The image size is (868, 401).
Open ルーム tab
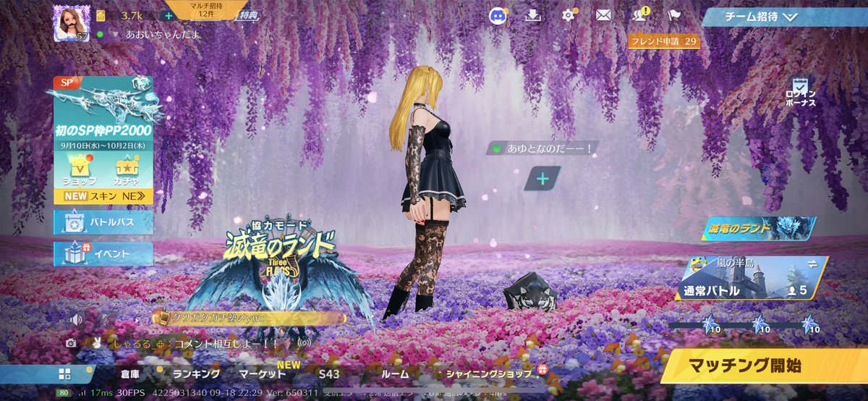click(394, 374)
